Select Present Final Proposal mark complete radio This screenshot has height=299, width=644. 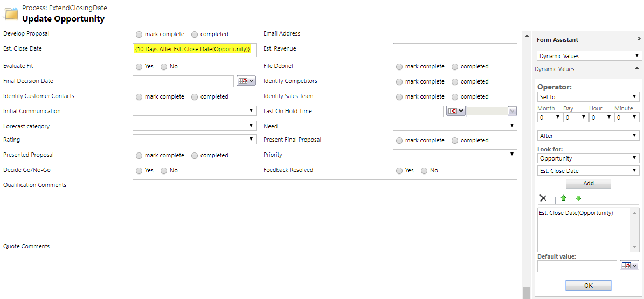(x=399, y=141)
